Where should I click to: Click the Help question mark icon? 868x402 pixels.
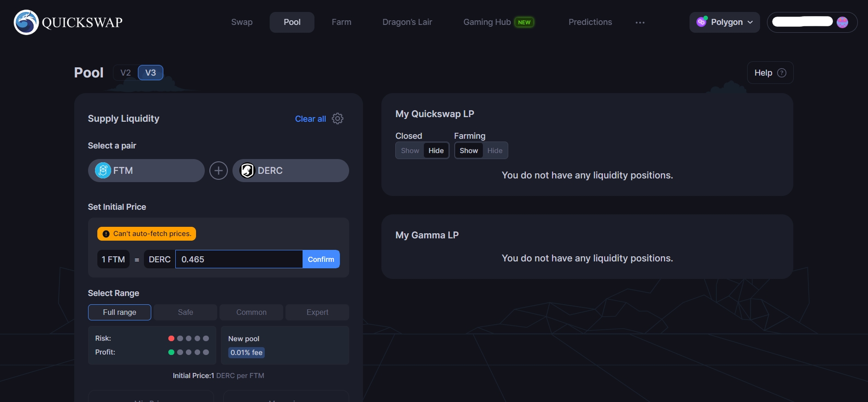(782, 73)
